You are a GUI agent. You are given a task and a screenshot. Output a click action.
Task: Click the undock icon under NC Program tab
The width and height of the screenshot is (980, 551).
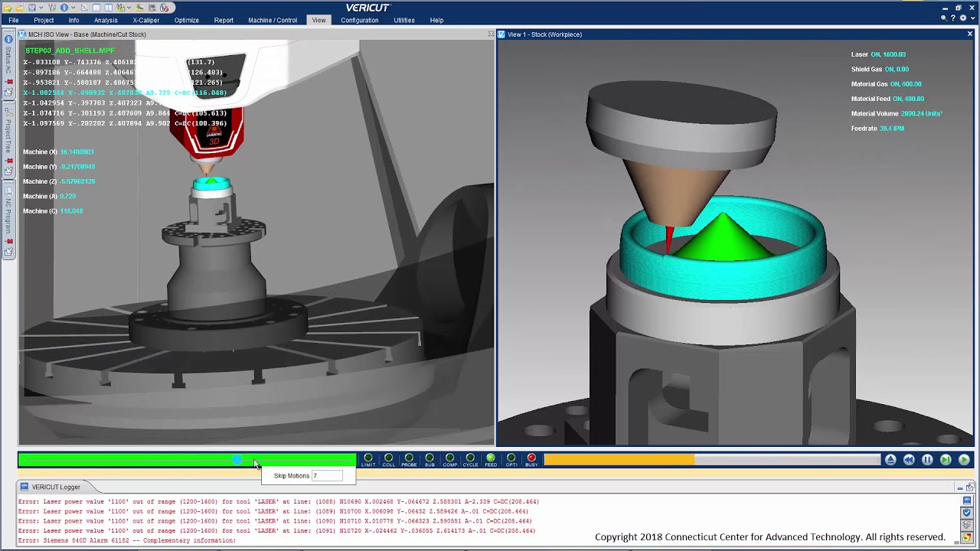(8, 252)
